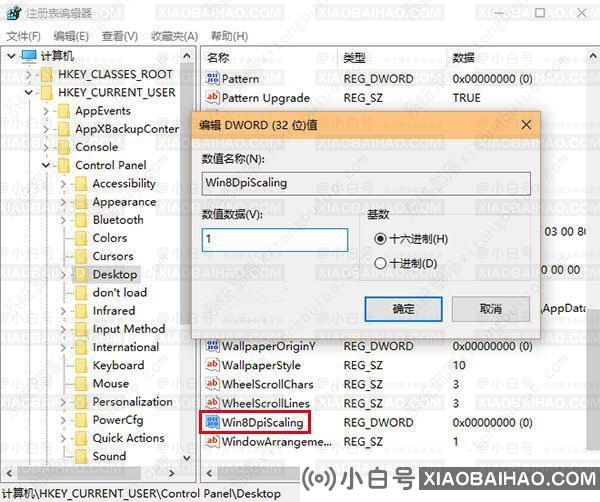
Task: Collapse the 计算机 root node
Action: 11,56
